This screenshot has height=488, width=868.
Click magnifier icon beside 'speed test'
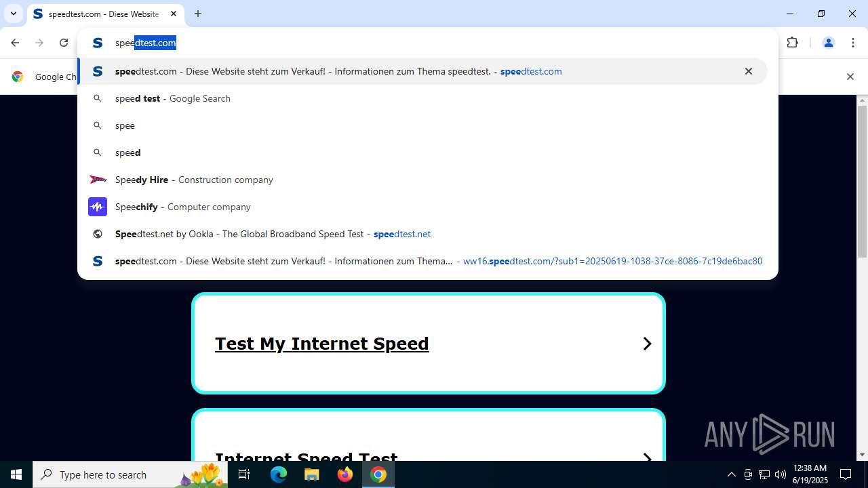coord(98,98)
